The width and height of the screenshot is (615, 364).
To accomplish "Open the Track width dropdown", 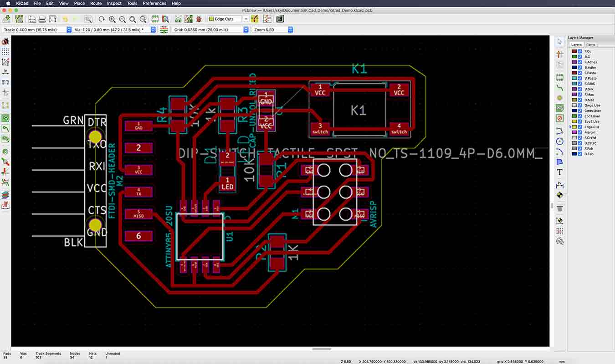I will 69,30.
